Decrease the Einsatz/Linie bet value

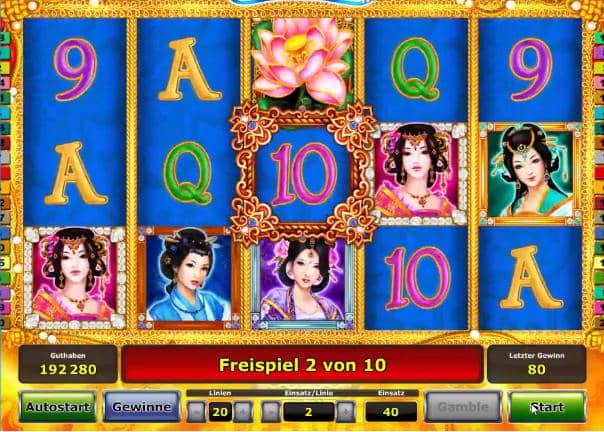[271, 412]
